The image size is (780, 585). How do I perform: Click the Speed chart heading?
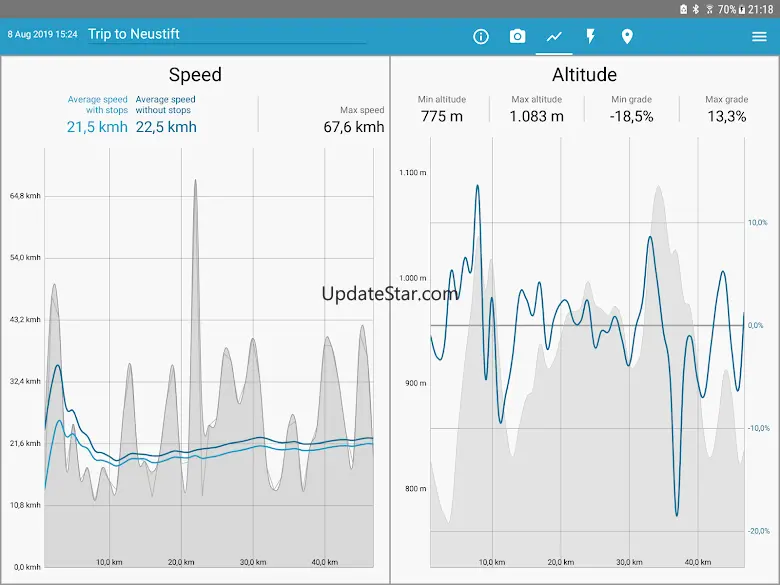click(x=195, y=75)
